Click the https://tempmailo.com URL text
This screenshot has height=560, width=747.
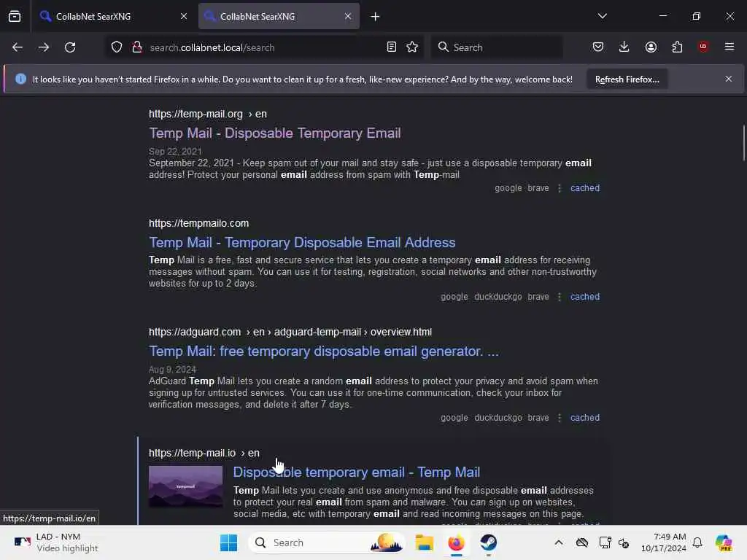click(198, 223)
